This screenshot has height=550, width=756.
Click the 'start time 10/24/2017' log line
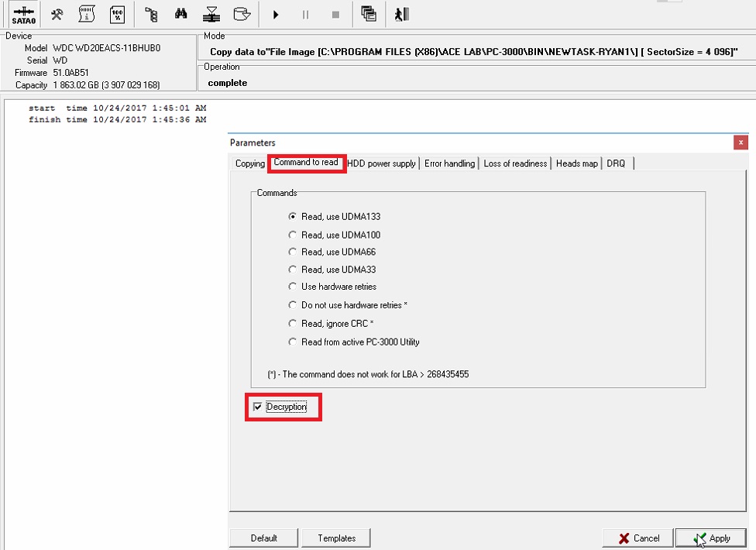tap(117, 108)
